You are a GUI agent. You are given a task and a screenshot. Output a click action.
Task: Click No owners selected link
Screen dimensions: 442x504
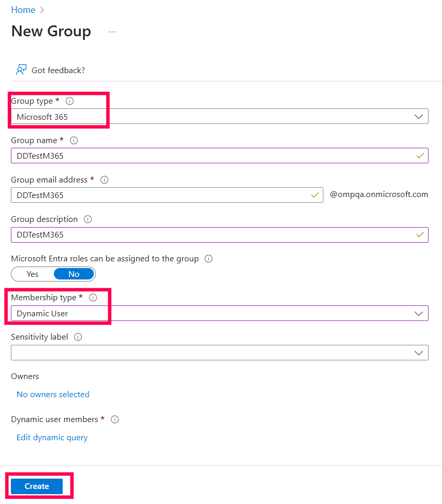pos(53,395)
